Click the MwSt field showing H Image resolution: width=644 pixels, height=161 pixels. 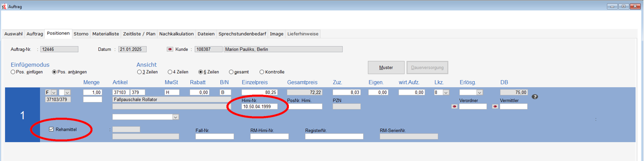(172, 92)
